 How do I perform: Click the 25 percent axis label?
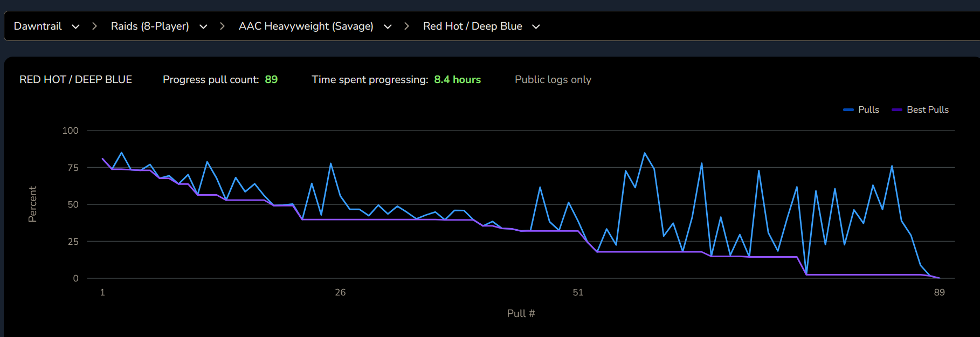click(x=73, y=242)
